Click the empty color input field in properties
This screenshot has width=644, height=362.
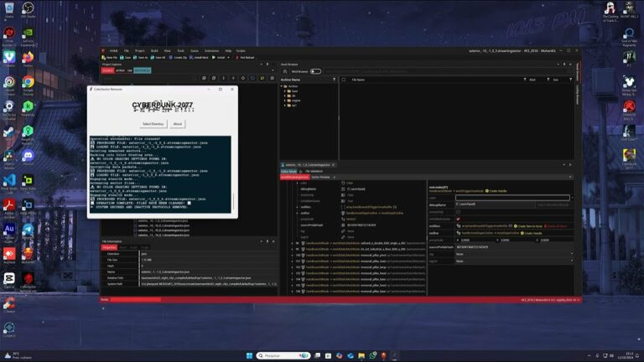coord(512,198)
